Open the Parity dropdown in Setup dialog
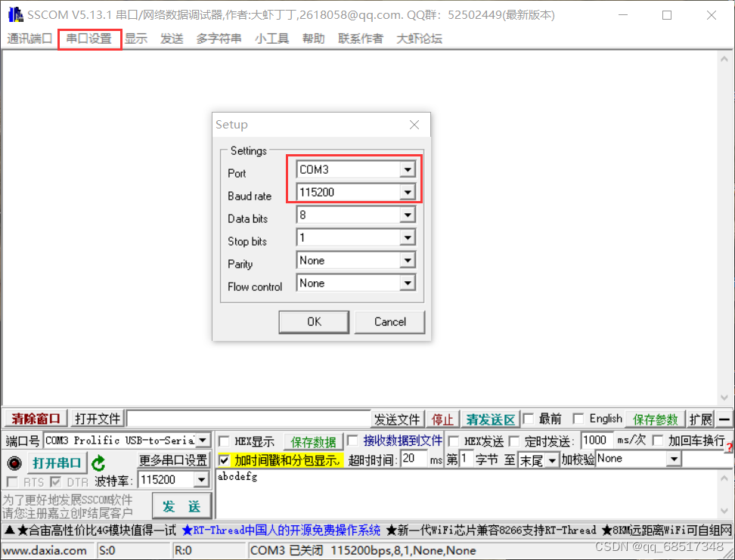 click(408, 260)
